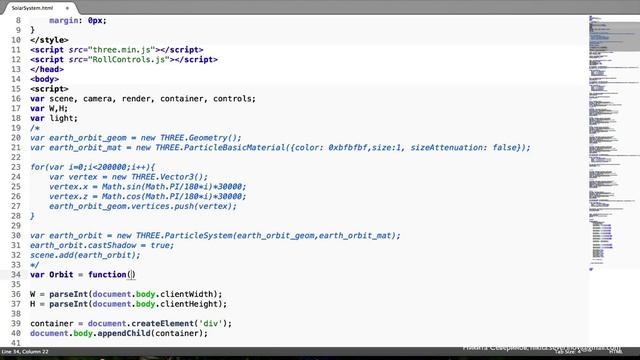The image size is (640, 360).
Task: Click 'controls' in the variable declaration line
Action: point(232,99)
